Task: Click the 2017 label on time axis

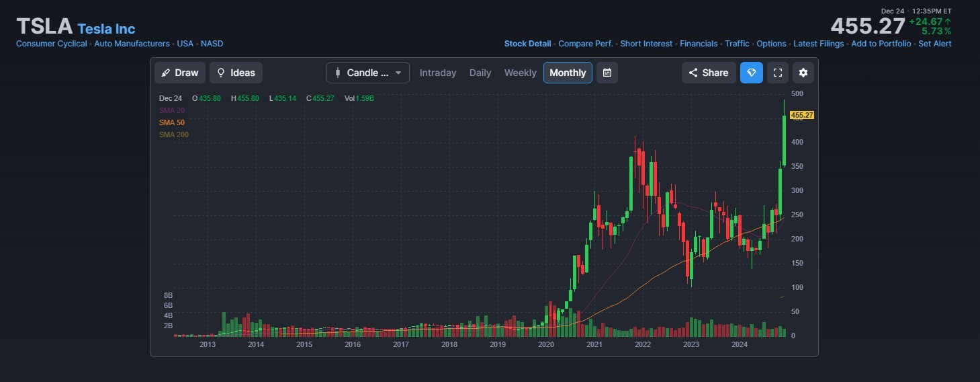Action: [x=401, y=344]
